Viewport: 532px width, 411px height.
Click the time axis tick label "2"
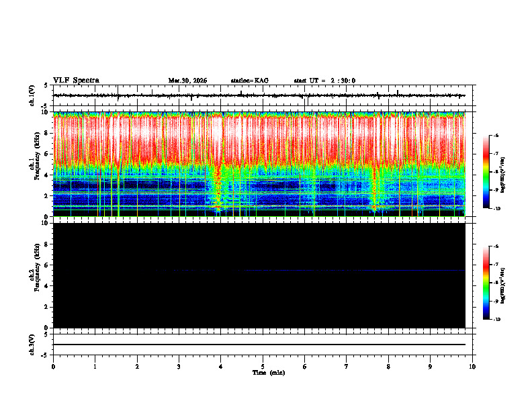pos(137,367)
